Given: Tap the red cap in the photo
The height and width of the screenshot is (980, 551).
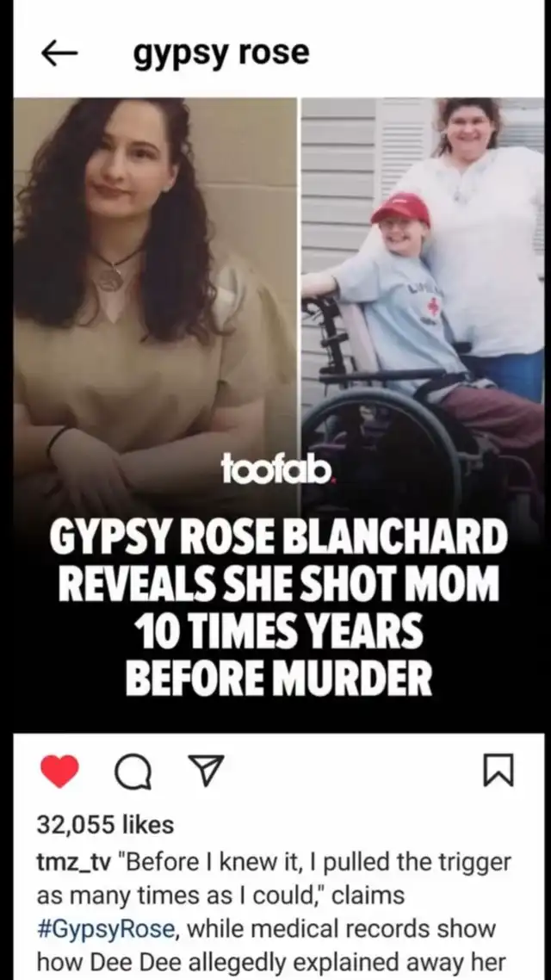Looking at the screenshot, I should tap(401, 208).
